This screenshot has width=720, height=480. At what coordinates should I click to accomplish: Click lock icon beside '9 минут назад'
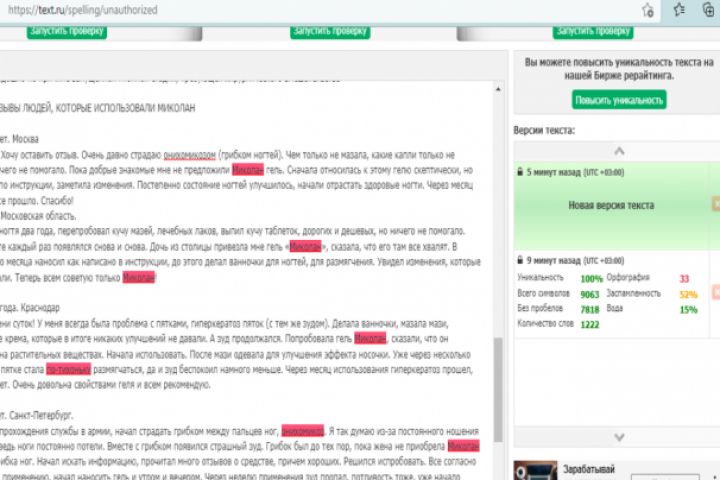pos(520,260)
